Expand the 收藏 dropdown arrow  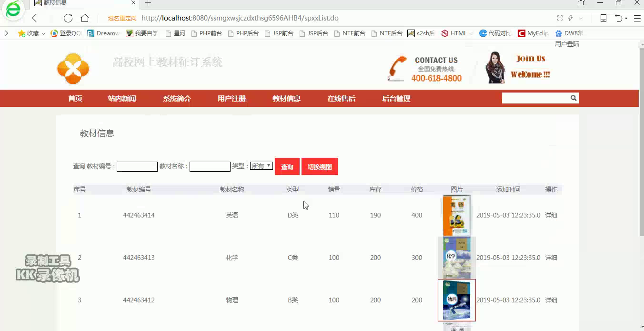coord(43,33)
